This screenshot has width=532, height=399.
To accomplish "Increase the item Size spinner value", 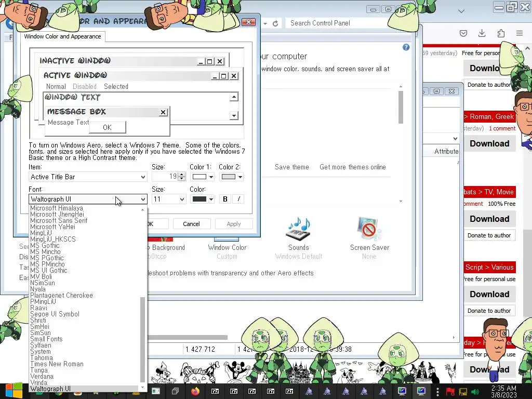I will [182, 175].
